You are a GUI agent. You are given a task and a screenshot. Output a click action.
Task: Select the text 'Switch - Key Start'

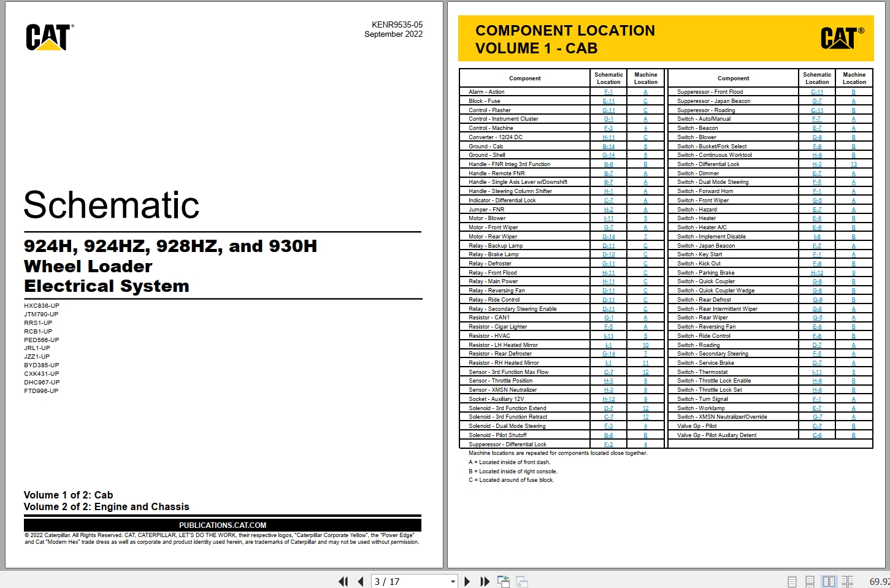click(x=699, y=254)
